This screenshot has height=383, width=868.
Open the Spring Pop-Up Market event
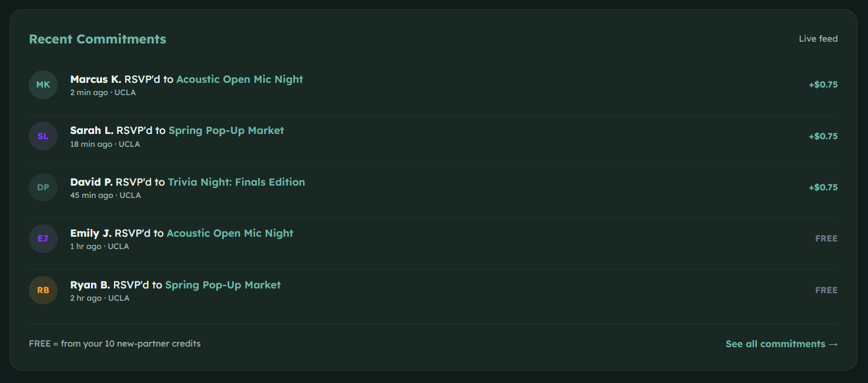[x=226, y=130]
